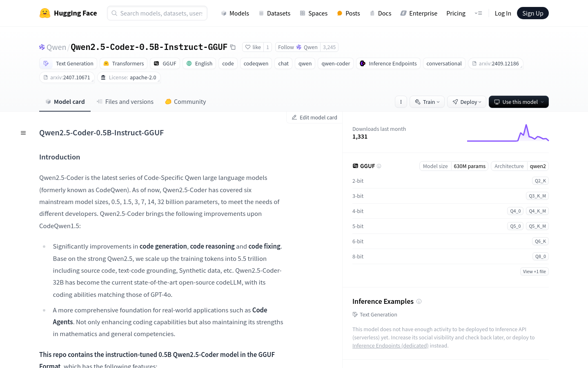Open the Use this model dropdown
This screenshot has width=588, height=368.
519,101
